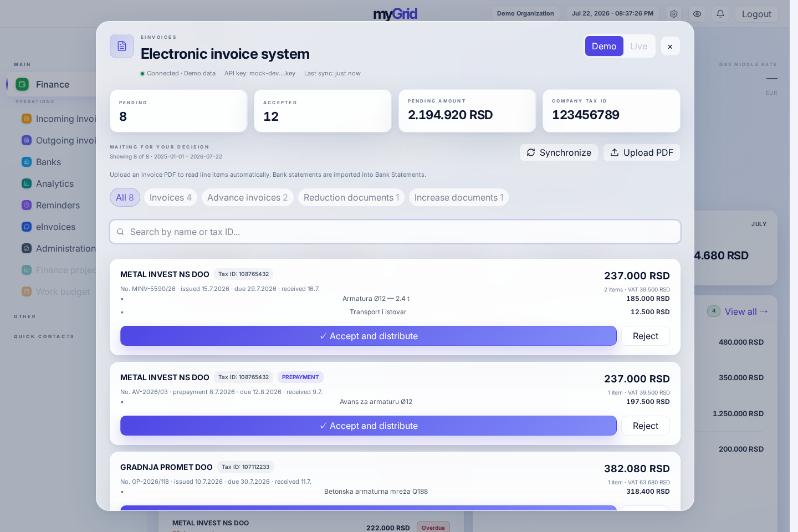The image size is (798, 532).
Task: Click the Work budget sidebar icon
Action: (27, 291)
